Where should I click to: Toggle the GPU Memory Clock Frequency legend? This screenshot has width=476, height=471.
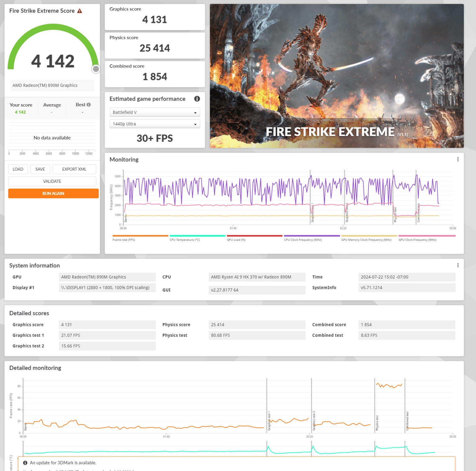(369, 238)
